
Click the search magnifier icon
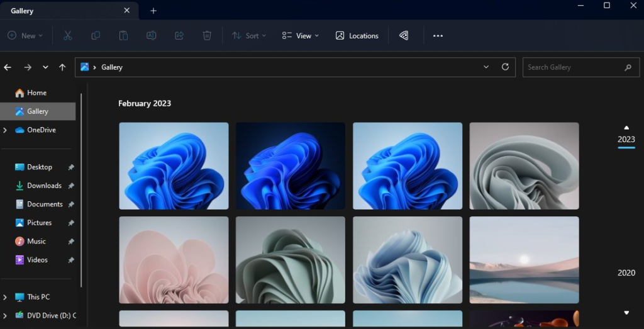click(628, 67)
